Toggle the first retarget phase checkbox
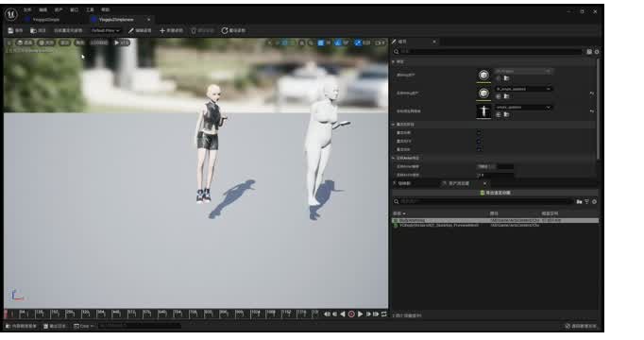The image size is (644, 340). [480, 132]
